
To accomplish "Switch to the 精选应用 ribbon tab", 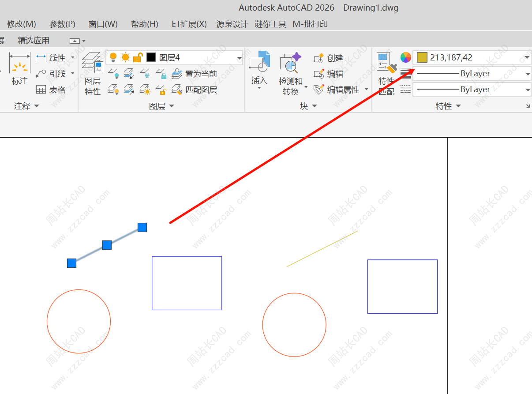I will click(x=34, y=41).
